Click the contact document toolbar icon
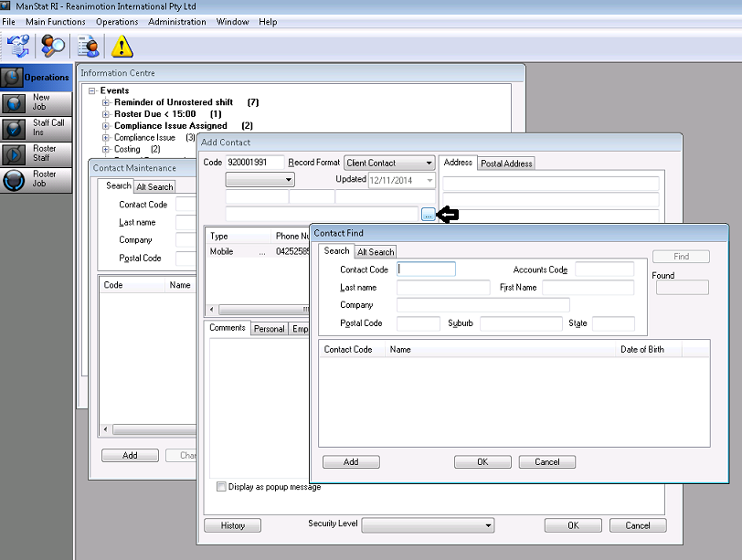The image size is (742, 560). pyautogui.click(x=89, y=45)
